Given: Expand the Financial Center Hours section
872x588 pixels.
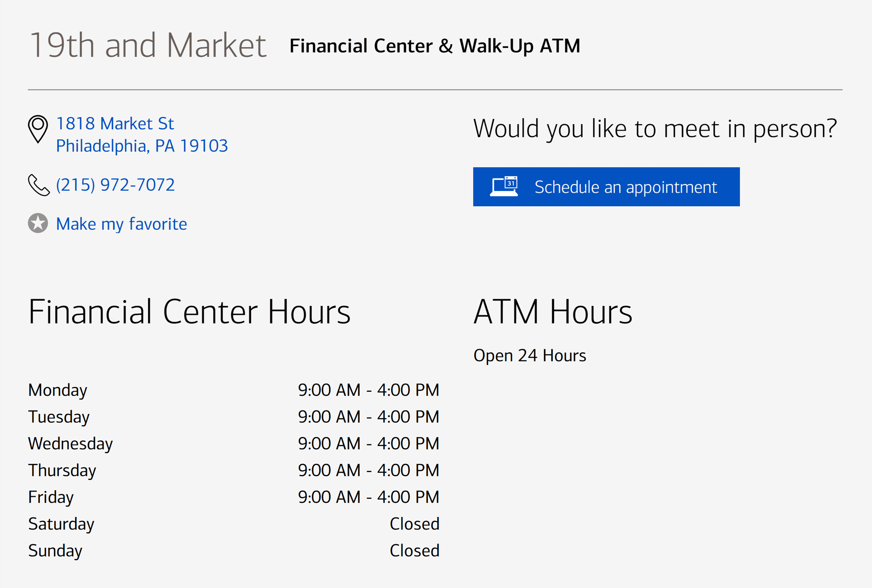Looking at the screenshot, I should [190, 310].
